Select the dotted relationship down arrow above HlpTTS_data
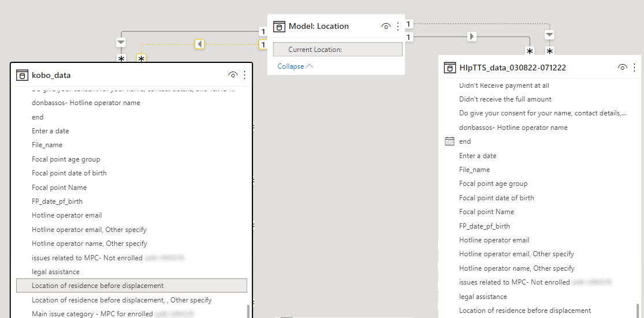 click(549, 35)
